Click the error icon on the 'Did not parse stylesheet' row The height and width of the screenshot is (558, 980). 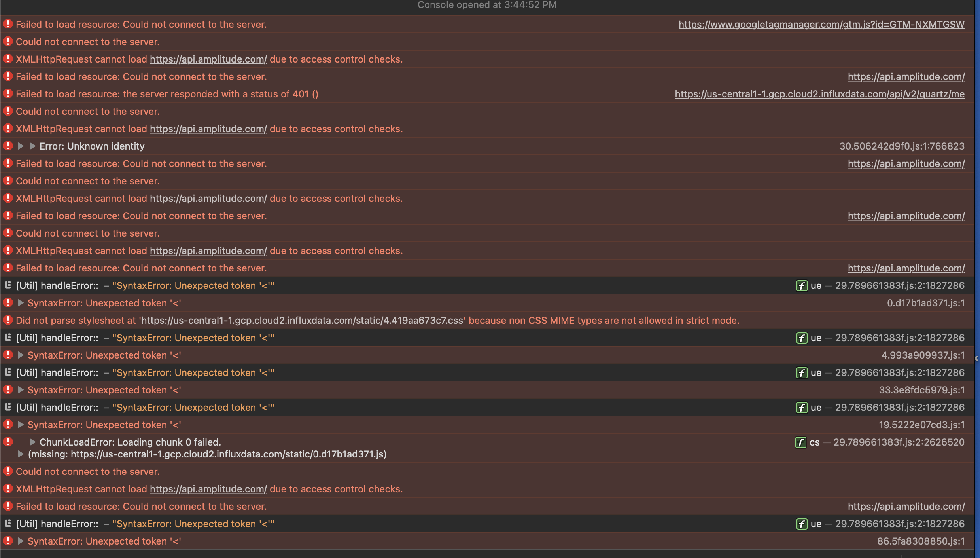click(x=8, y=320)
